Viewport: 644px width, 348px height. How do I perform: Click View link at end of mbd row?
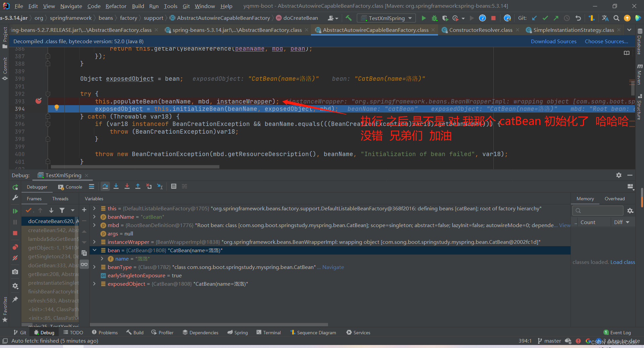[565, 225]
